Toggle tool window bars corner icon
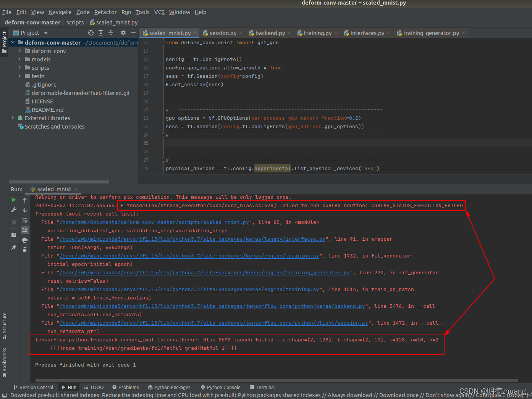Image resolution: width=532 pixels, height=399 pixels. 4,395
